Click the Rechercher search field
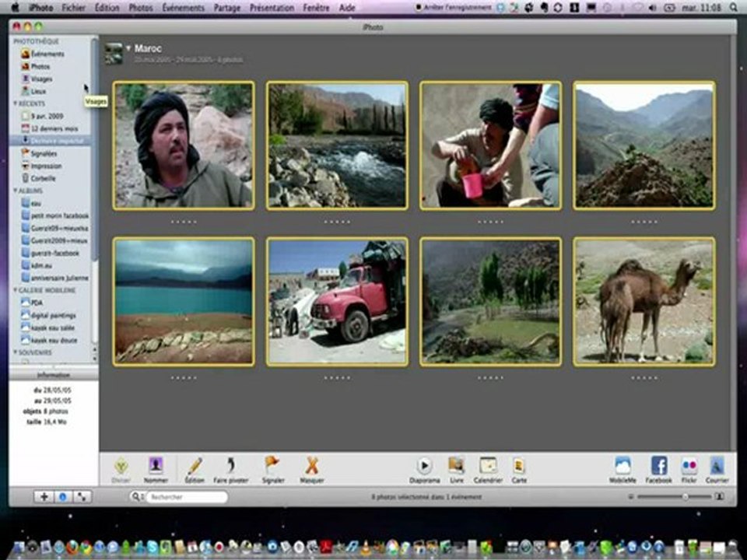The image size is (747, 560). click(186, 497)
